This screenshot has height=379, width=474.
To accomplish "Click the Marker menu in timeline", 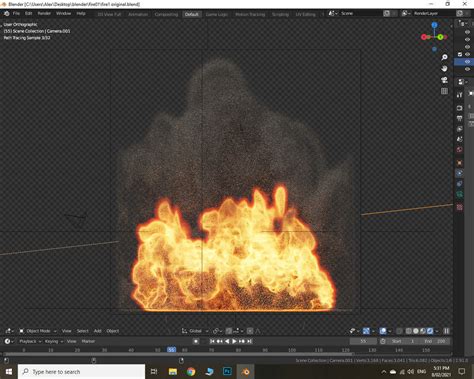I will [88, 341].
